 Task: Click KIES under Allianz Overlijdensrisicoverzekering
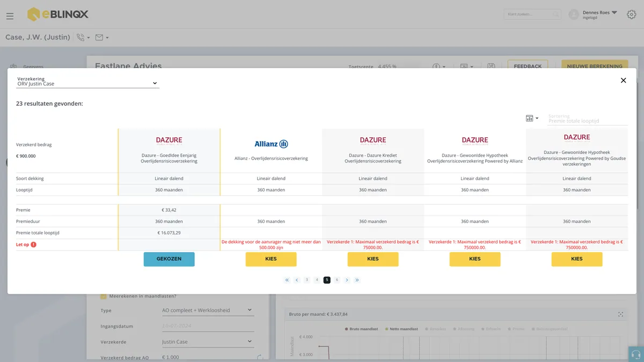coord(271,259)
